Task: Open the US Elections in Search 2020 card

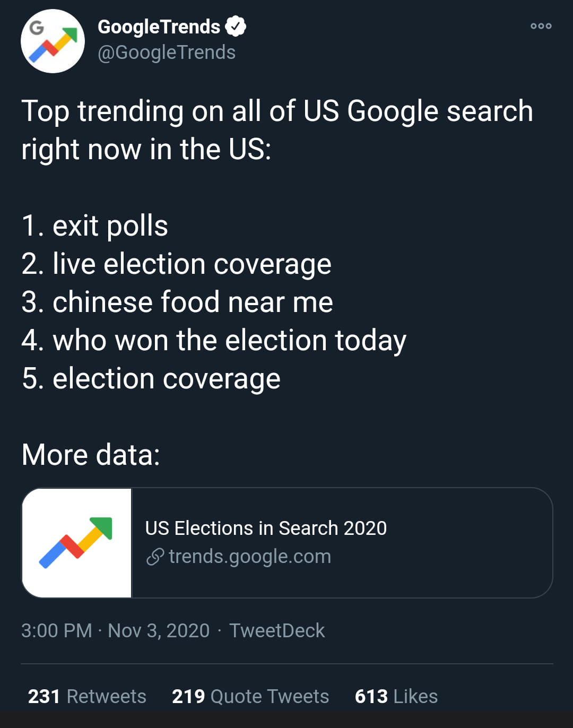Action: click(287, 543)
